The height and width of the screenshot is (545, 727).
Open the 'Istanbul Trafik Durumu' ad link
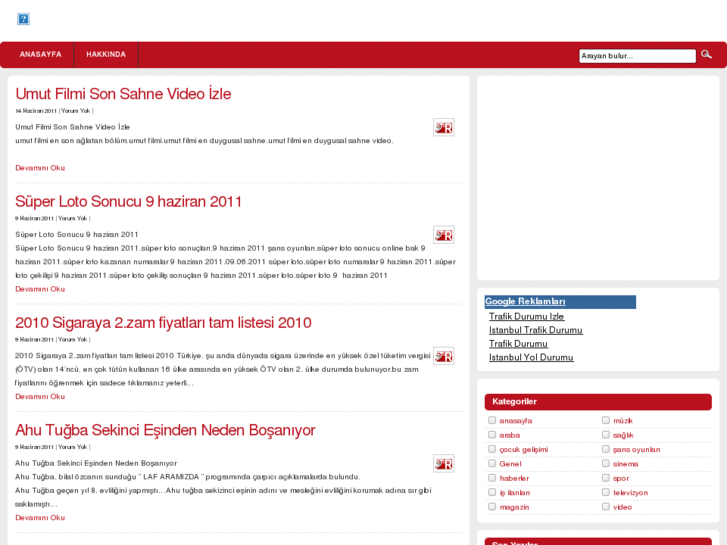tap(536, 330)
